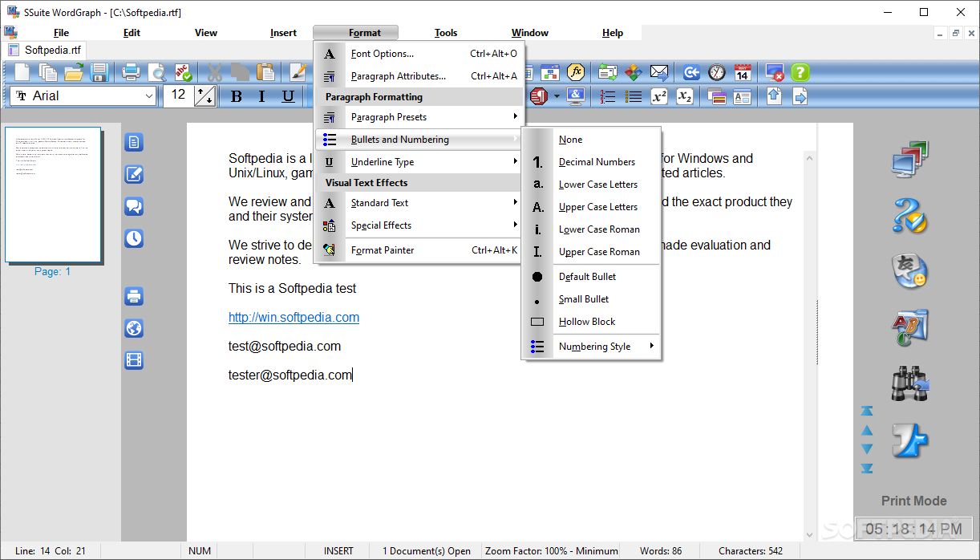Select the page 1 thumbnail
980x560 pixels.
click(53, 195)
